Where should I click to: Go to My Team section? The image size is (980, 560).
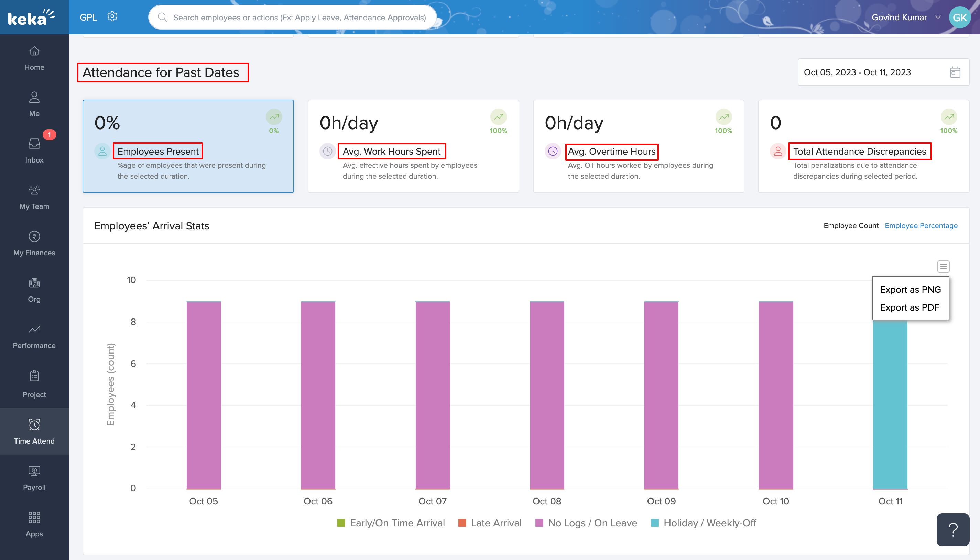tap(34, 196)
